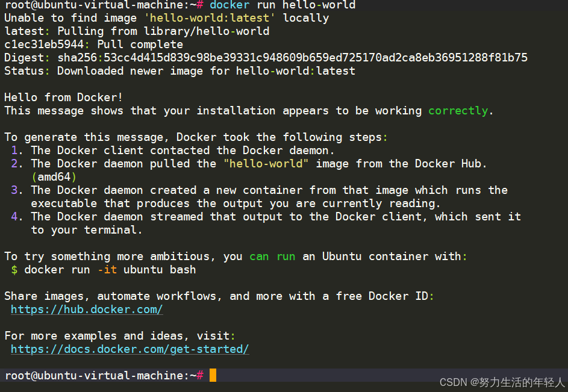Click the terminal cursor block at prompt

[213, 375]
